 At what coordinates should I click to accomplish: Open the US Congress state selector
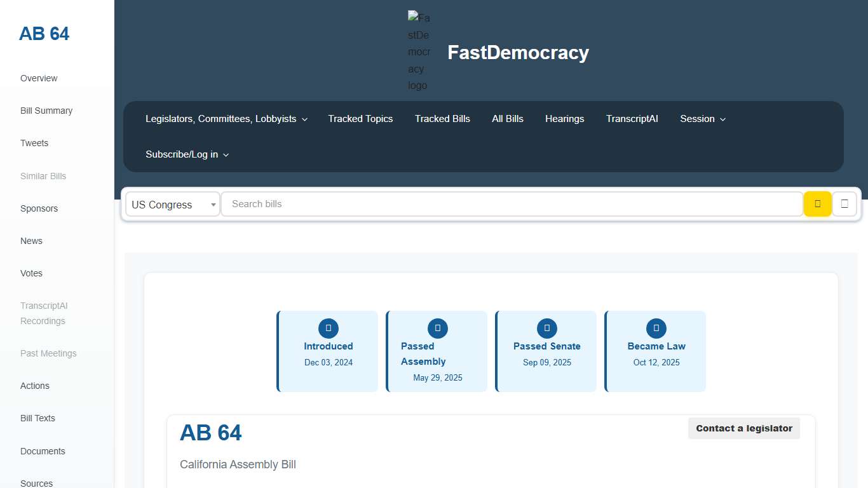(x=172, y=204)
